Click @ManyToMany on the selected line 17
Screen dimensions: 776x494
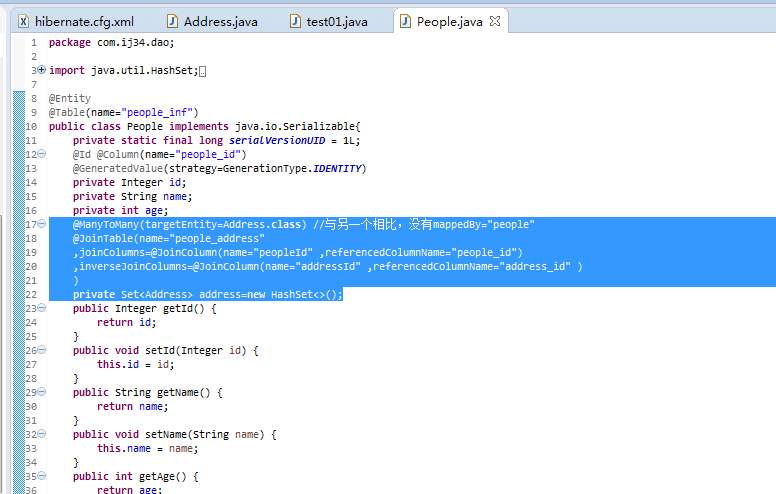[106, 225]
